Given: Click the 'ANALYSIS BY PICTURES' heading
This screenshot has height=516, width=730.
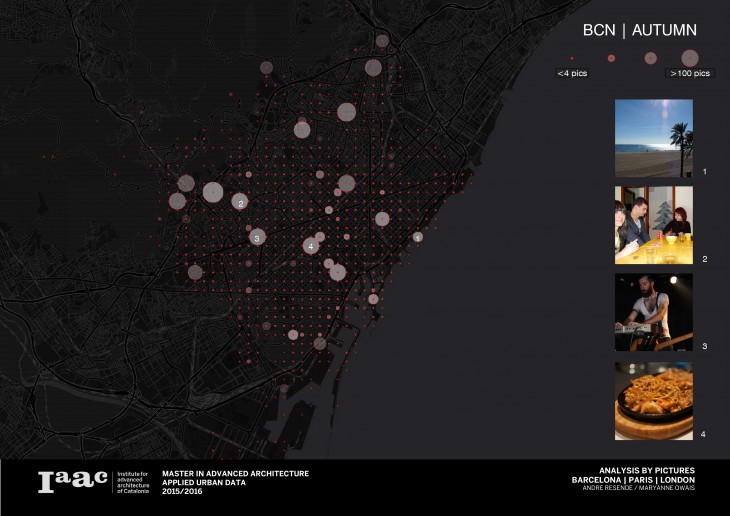Looking at the screenshot, I should (646, 470).
